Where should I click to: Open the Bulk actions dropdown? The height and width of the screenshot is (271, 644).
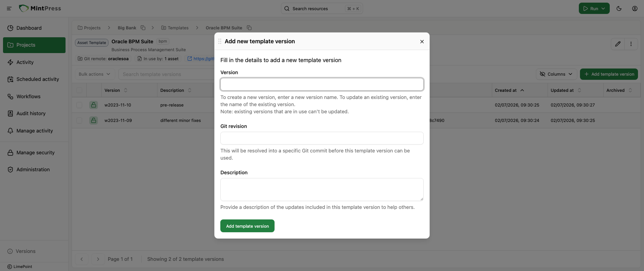95,74
